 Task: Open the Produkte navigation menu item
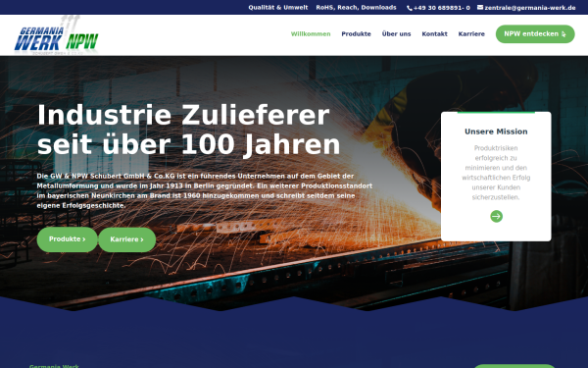(356, 34)
